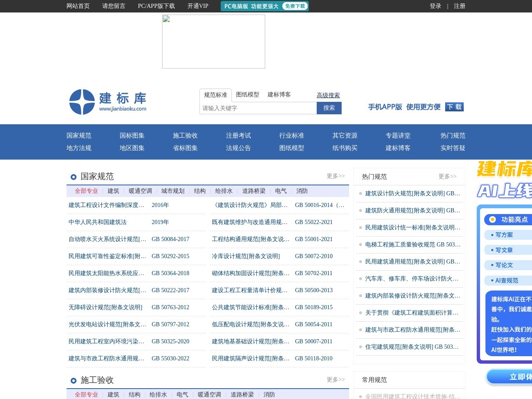Image resolution: width=532 pixels, height=399 pixels.
Task: Click the 手机APP版 使用更方便 text
Action: tap(404, 107)
